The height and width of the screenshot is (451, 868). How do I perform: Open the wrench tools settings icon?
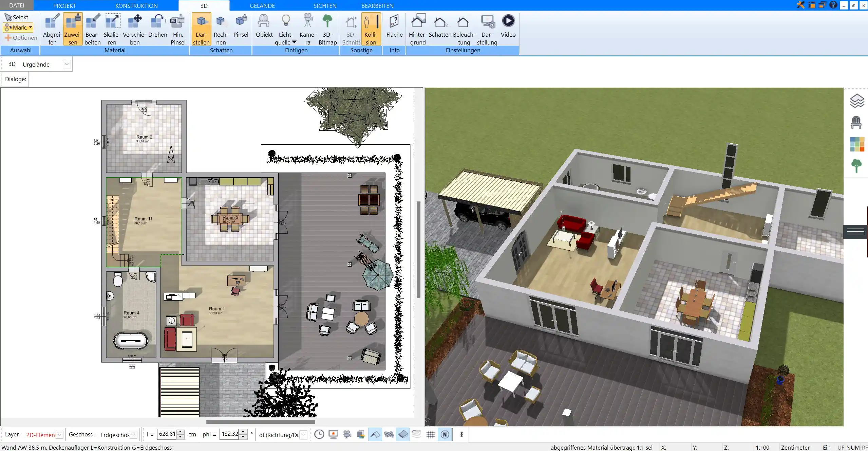(801, 5)
